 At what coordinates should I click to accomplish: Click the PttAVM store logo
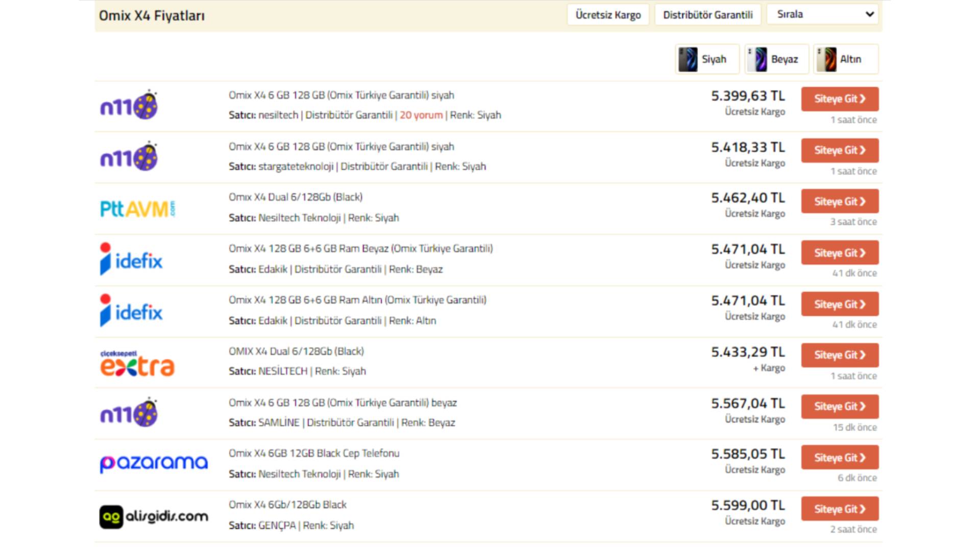137,209
